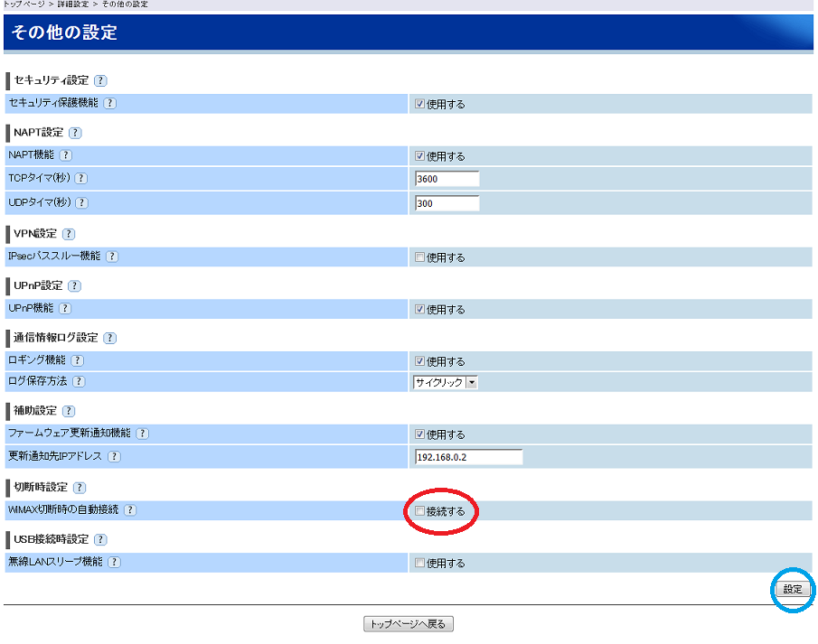Go to 詳細設定 breadcrumb link
818x644 pixels.
(x=73, y=5)
